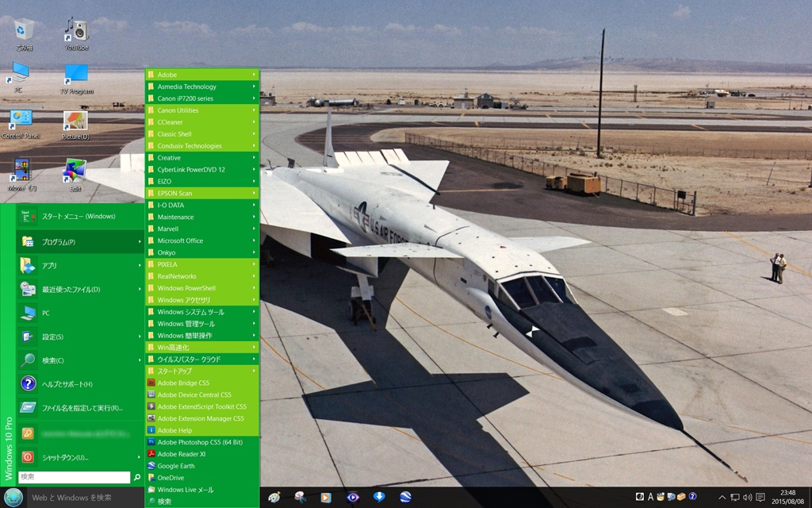Launch OneDrive from the programs list
The height and width of the screenshot is (508, 812).
[x=202, y=477]
